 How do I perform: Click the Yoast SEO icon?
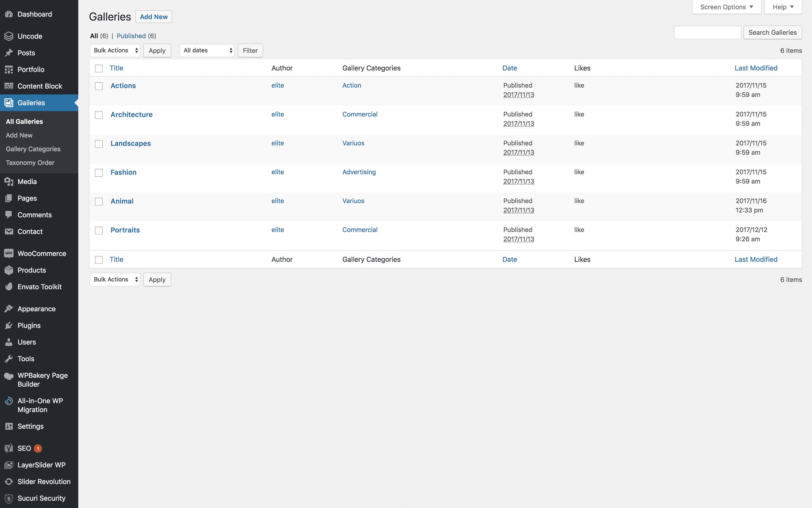(x=9, y=448)
